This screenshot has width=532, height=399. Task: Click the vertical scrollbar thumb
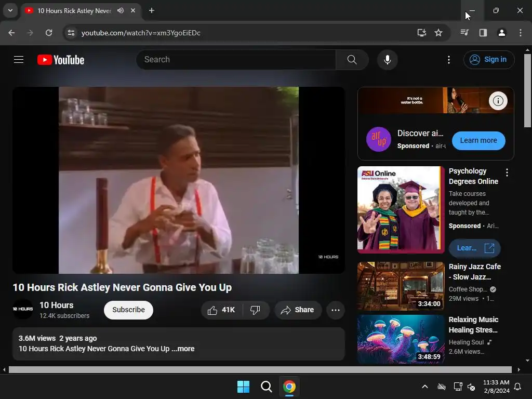(527, 90)
